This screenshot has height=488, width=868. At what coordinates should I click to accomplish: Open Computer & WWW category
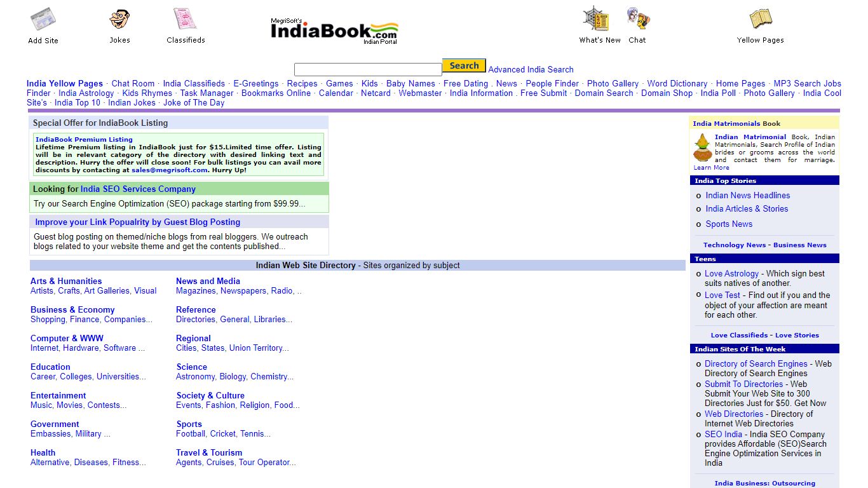point(67,338)
